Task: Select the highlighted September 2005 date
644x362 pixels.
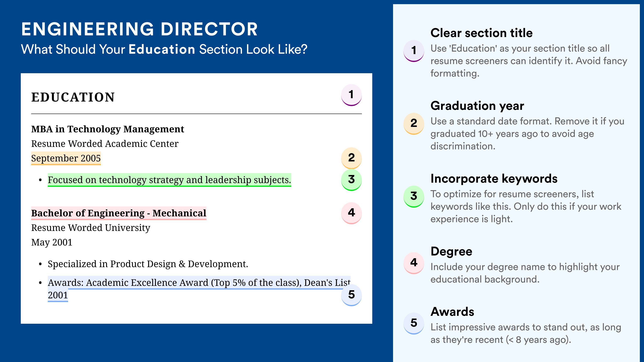Action: point(66,158)
